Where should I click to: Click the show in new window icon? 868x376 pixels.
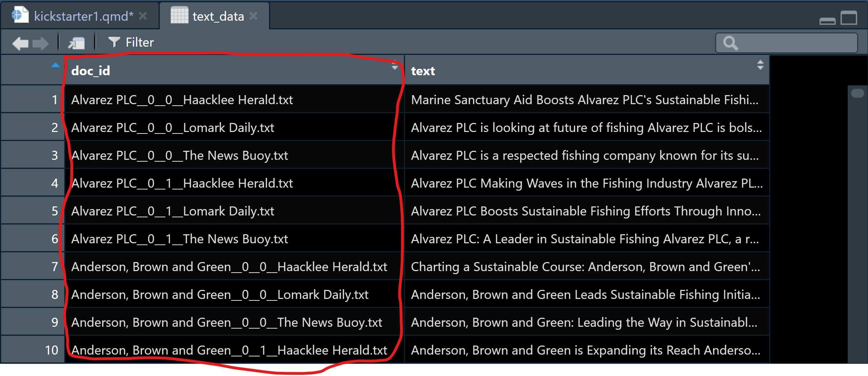coord(76,43)
